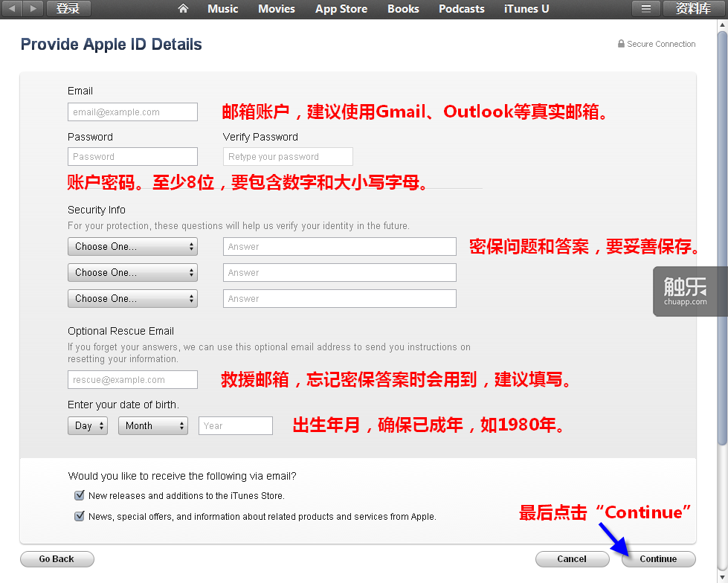Screen dimensions: 728x583
Task: Uncheck News, special offers checkbox
Action: click(x=80, y=516)
